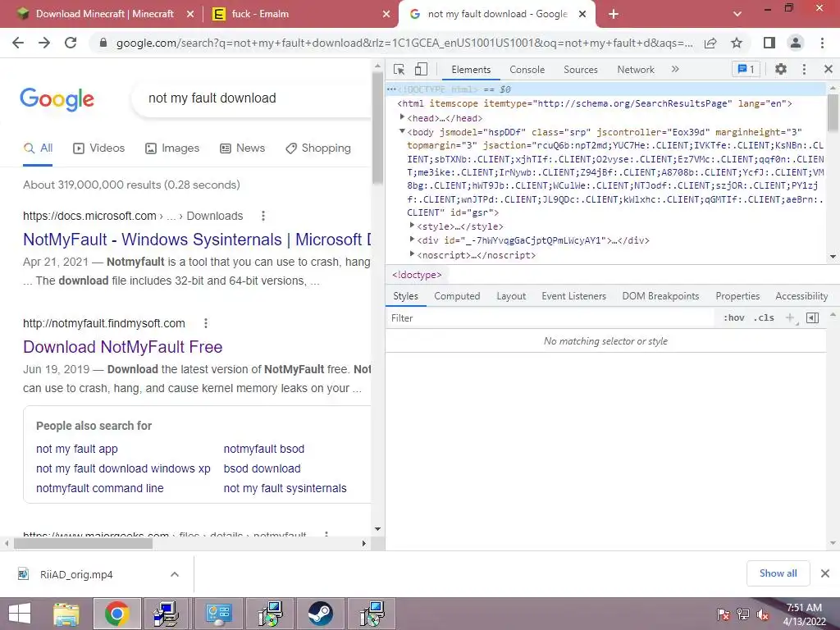This screenshot has height=630, width=840.
Task: Open the Chrome profile avatar
Action: click(x=796, y=43)
